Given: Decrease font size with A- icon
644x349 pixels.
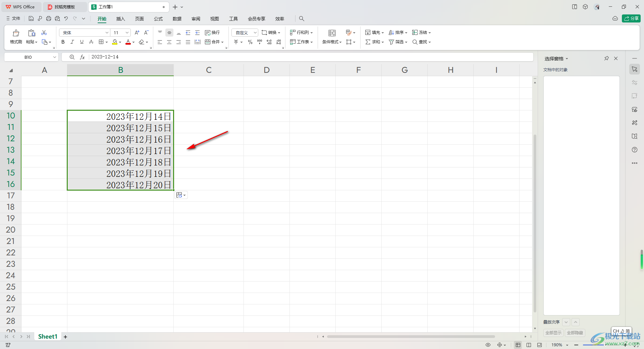Looking at the screenshot, I should [146, 33].
